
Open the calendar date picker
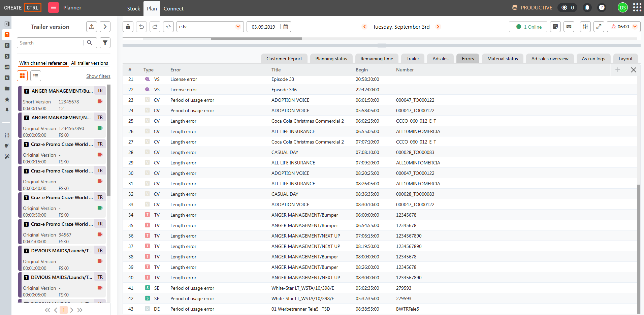tap(286, 27)
